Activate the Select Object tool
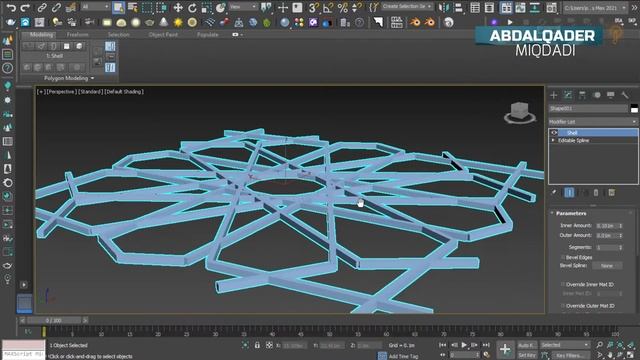Viewport: 640px width, 360px height. [x=118, y=7]
